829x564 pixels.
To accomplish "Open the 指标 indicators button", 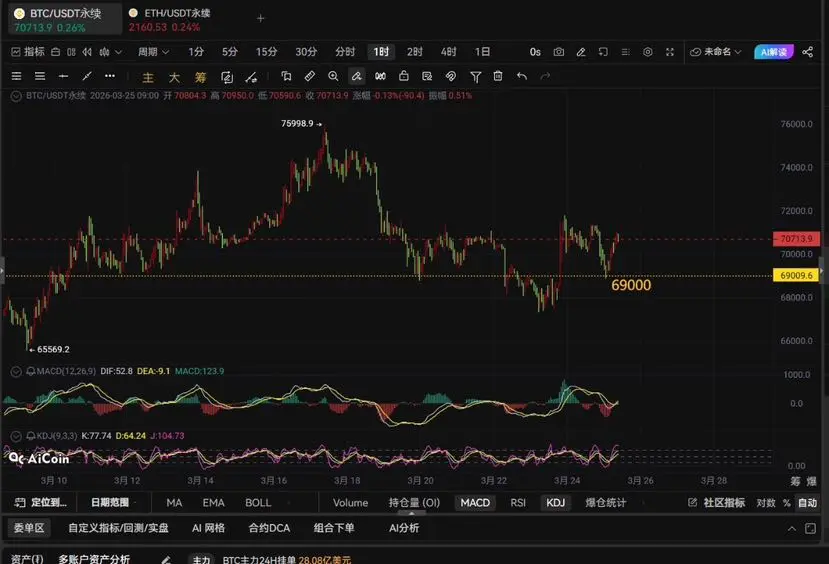I will pos(29,52).
